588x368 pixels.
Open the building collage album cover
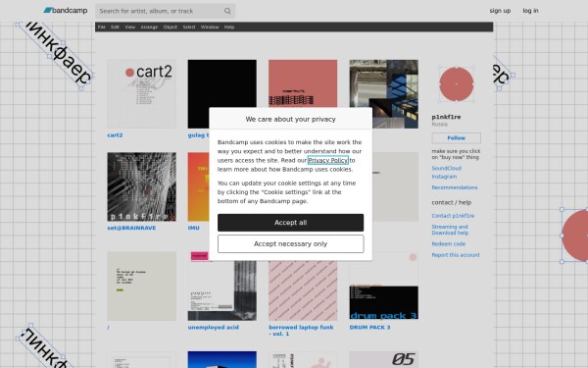(383, 94)
